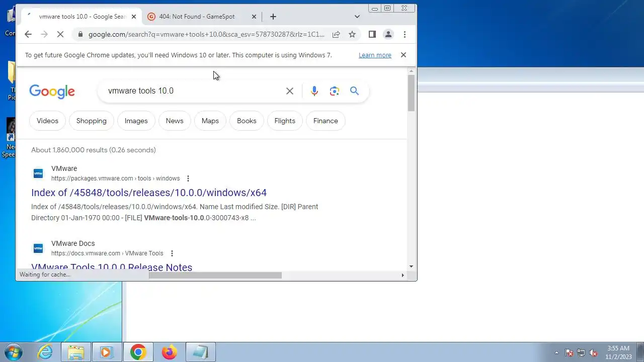Screen dimensions: 644x362
Task: Share this page via share icon
Action: point(336,34)
